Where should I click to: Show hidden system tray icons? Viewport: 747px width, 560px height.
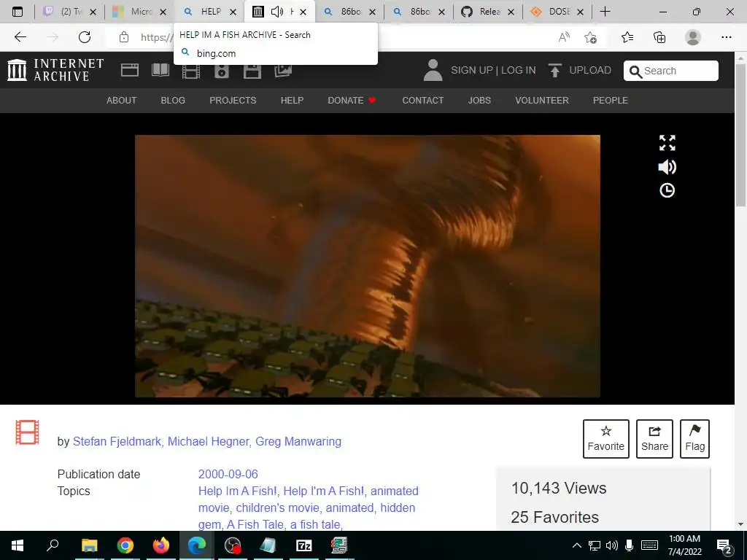pyautogui.click(x=576, y=545)
